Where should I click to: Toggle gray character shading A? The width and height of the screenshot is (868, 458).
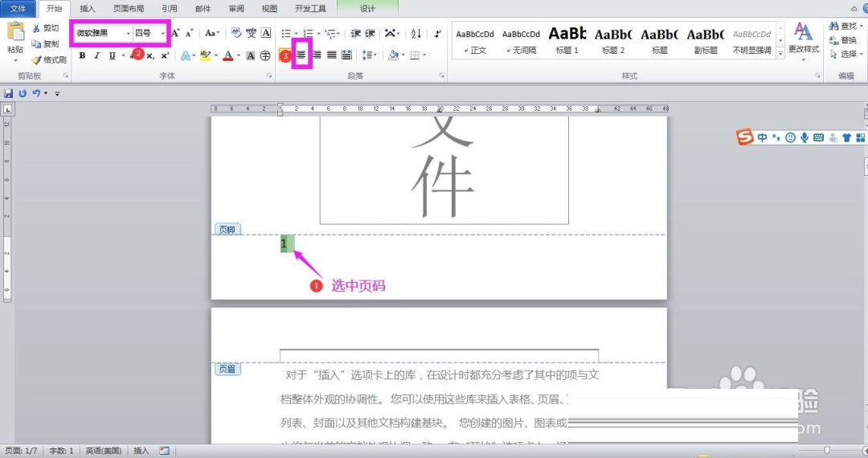(251, 55)
